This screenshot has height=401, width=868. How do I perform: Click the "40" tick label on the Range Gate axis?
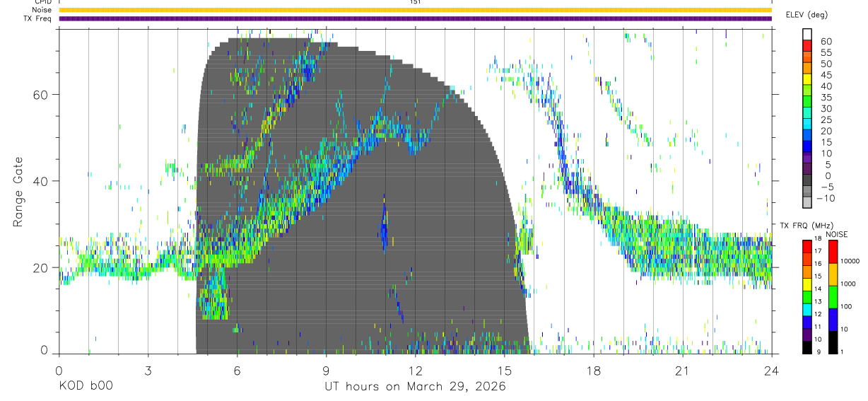[x=42, y=181]
